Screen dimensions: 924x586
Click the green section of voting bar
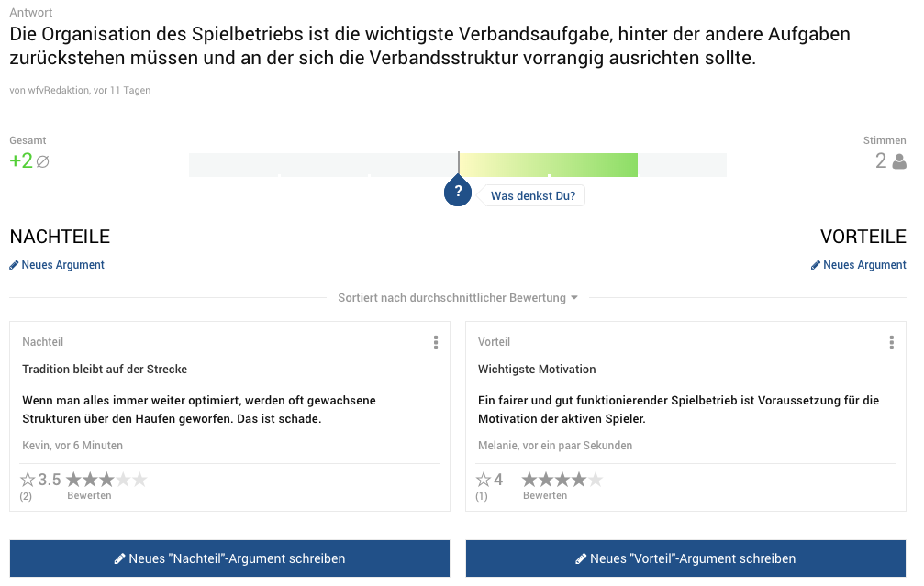(x=548, y=165)
